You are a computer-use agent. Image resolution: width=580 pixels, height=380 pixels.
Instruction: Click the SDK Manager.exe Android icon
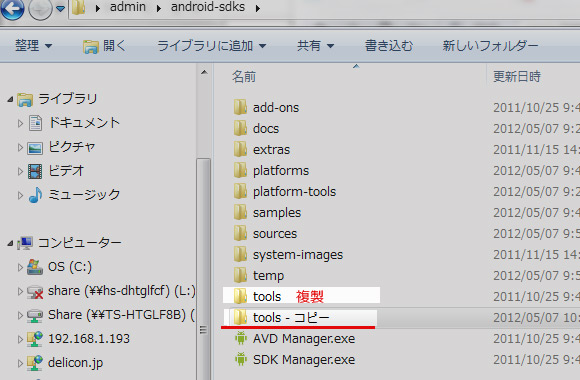(x=241, y=359)
